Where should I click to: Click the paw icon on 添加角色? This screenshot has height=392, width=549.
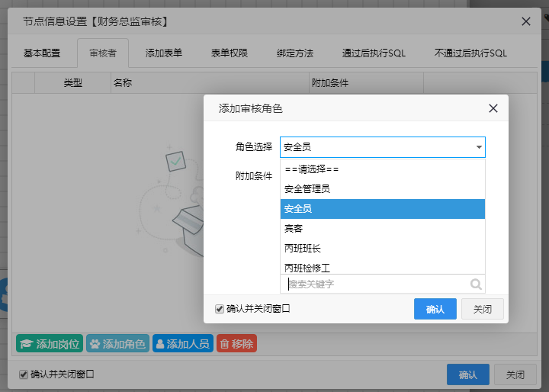(95, 344)
